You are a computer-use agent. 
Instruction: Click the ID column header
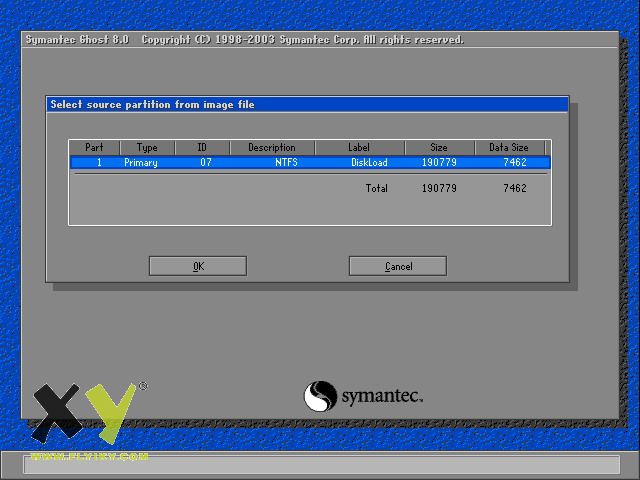pyautogui.click(x=202, y=147)
